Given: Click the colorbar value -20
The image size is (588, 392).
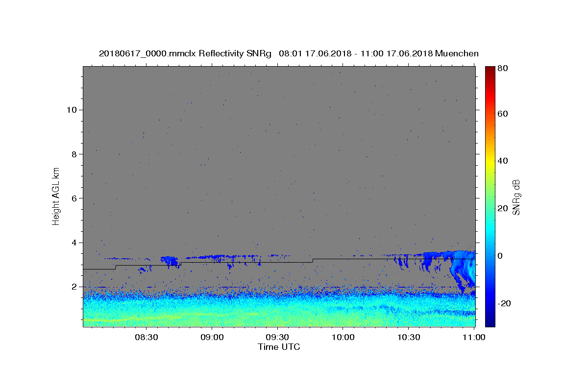Looking at the screenshot, I should pyautogui.click(x=505, y=303).
